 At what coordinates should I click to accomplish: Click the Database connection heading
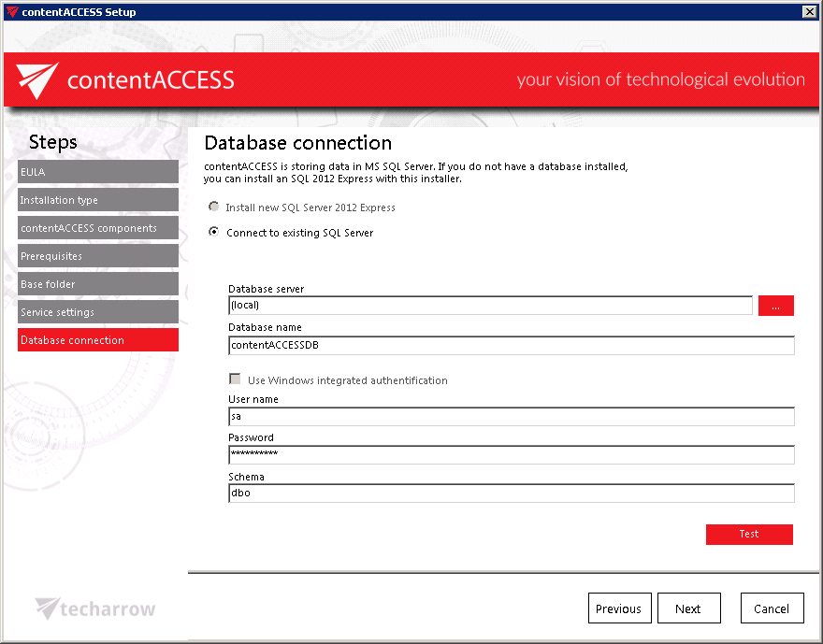[x=298, y=143]
